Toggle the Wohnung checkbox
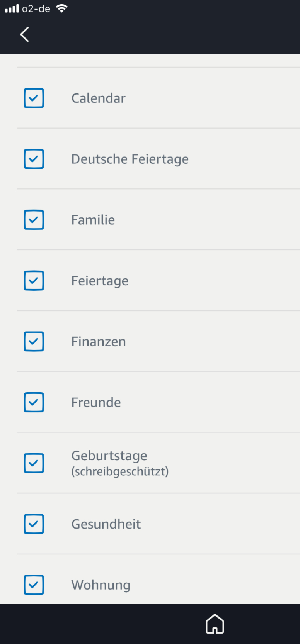Screen dimensions: 300x644 coord(34,585)
